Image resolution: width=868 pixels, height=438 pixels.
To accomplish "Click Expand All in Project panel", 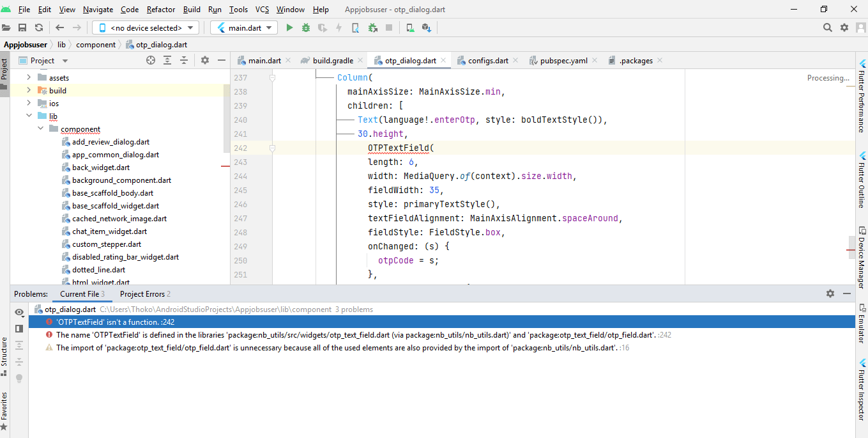I will [167, 60].
